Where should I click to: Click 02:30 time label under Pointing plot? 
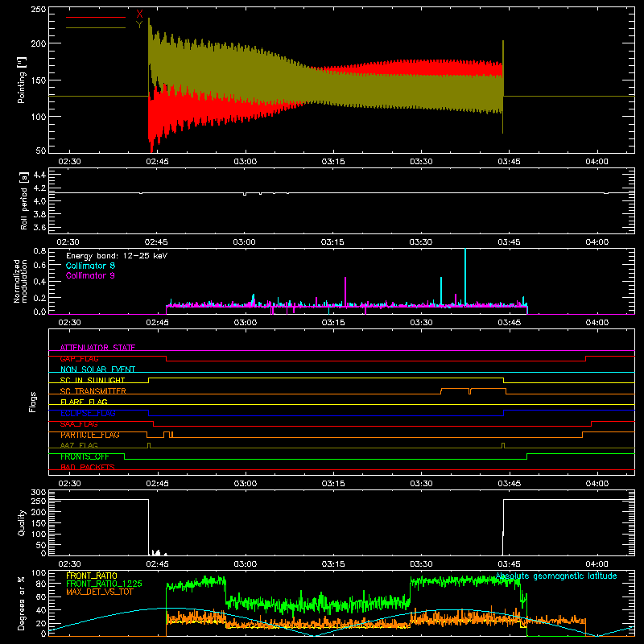pos(69,162)
